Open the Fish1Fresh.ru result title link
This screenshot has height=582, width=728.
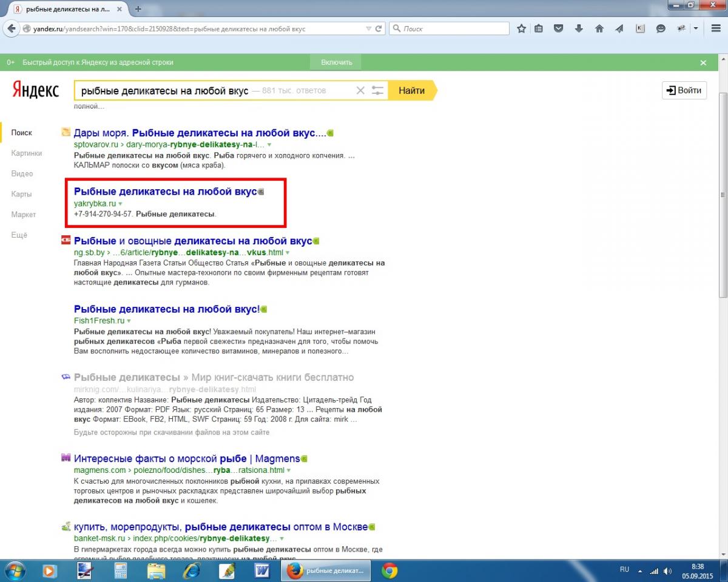point(167,309)
